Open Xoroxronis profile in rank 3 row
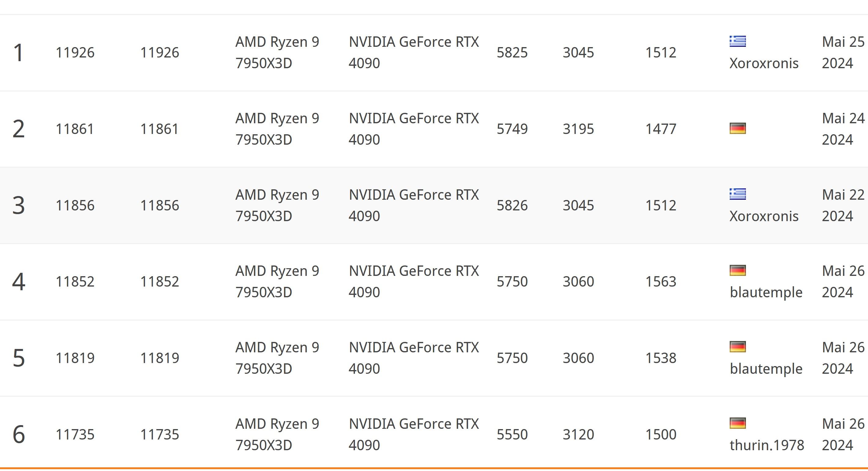868x471 pixels. tap(764, 216)
